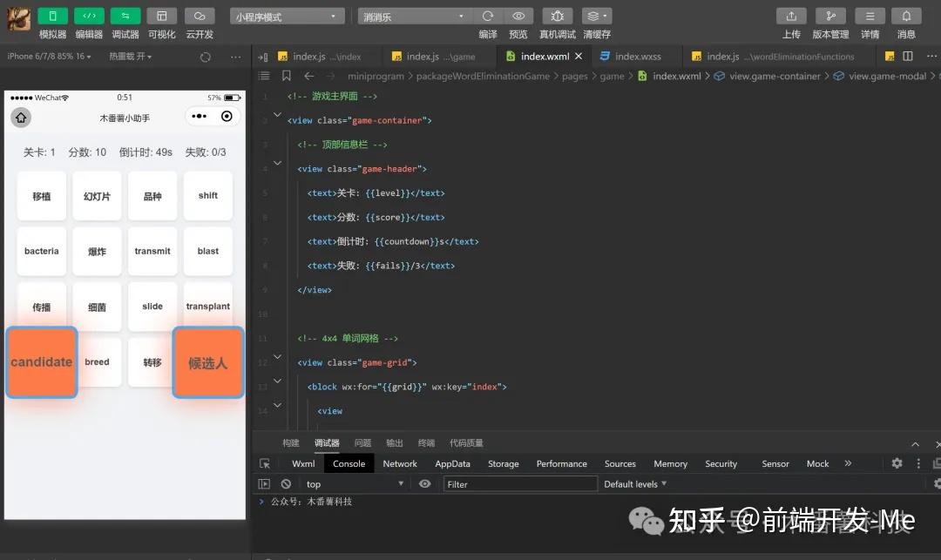This screenshot has height=560, width=941.
Task: Open the iPhone 6/7/8 device dropdown
Action: click(49, 57)
